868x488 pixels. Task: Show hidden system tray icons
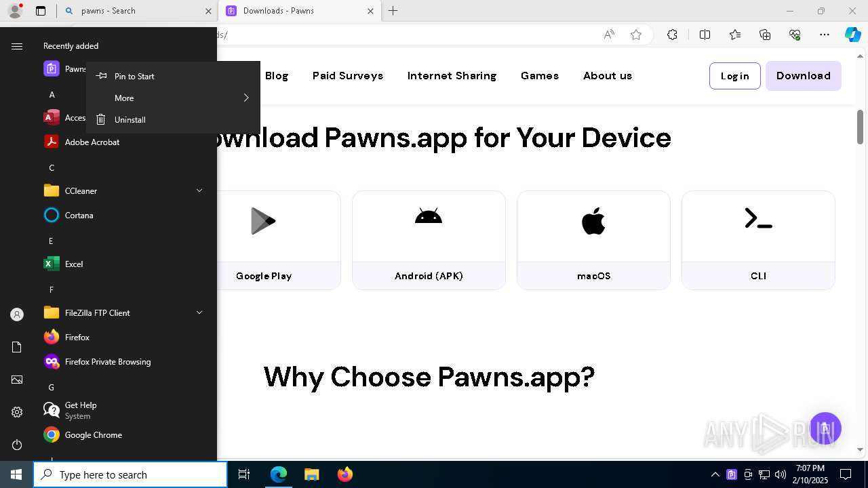point(715,474)
